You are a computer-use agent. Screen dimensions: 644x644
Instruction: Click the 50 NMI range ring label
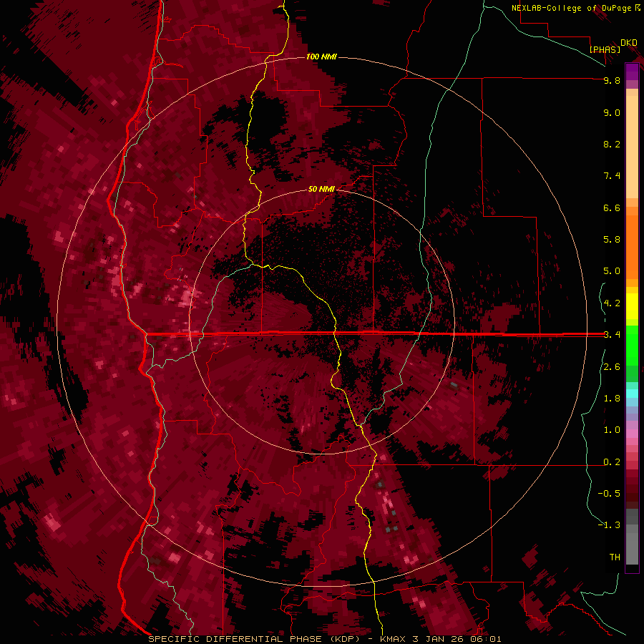coord(321,189)
